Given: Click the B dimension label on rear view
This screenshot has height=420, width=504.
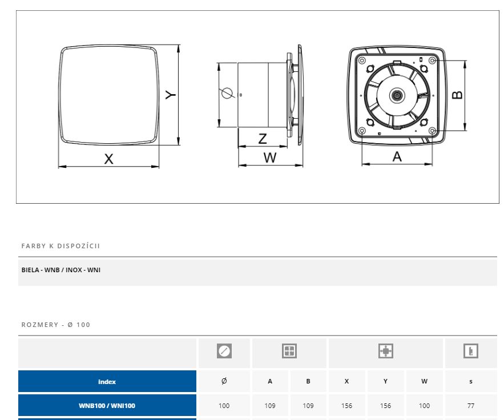Looking at the screenshot, I should 457,95.
